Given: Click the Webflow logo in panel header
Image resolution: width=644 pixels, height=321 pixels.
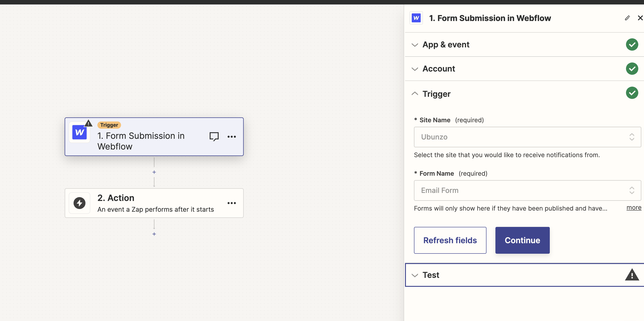Looking at the screenshot, I should pos(416,18).
